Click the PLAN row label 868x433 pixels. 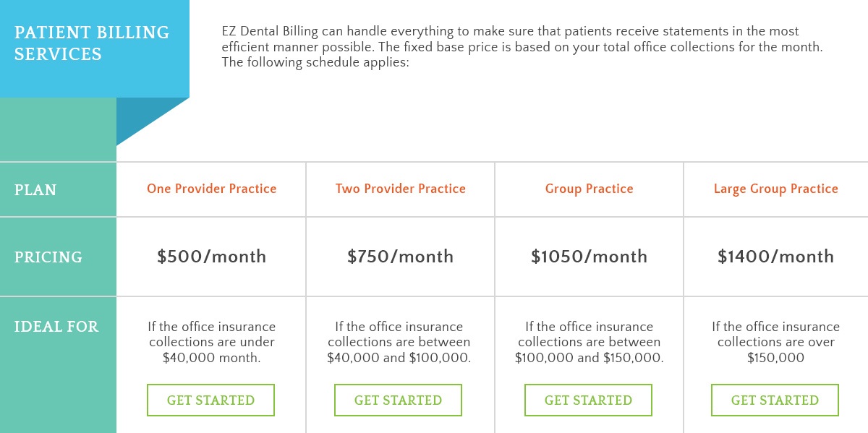click(x=34, y=190)
